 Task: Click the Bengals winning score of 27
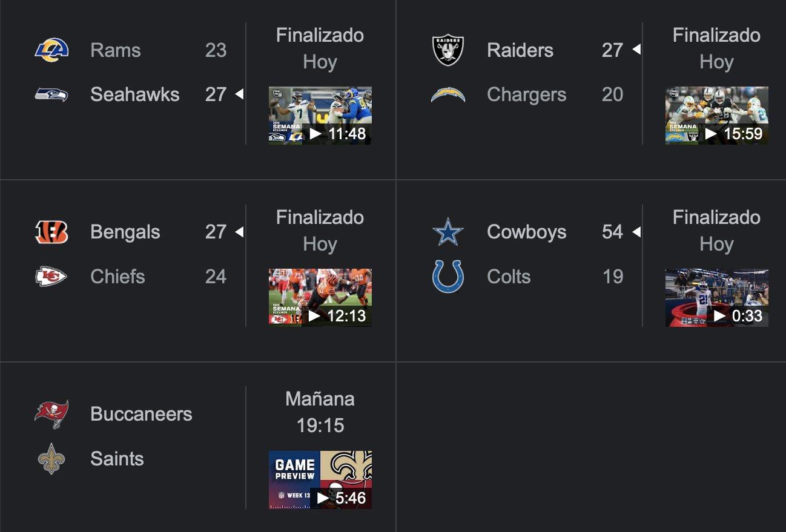(x=216, y=232)
